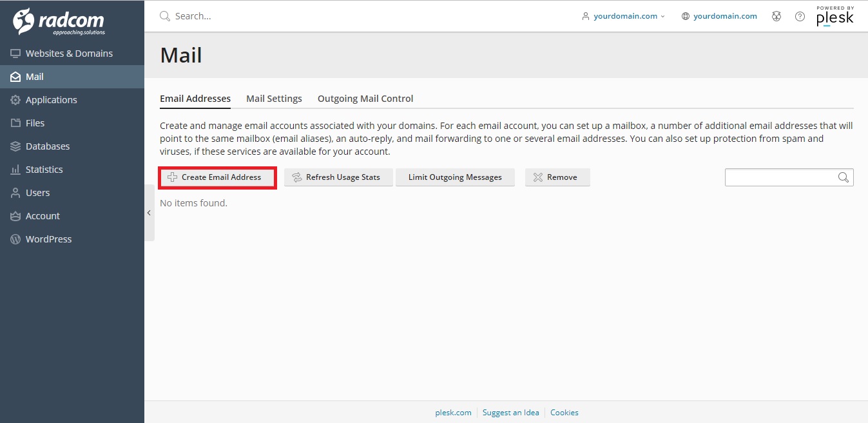This screenshot has width=868, height=423.
Task: Click the Applications gear icon in sidebar
Action: click(x=15, y=100)
